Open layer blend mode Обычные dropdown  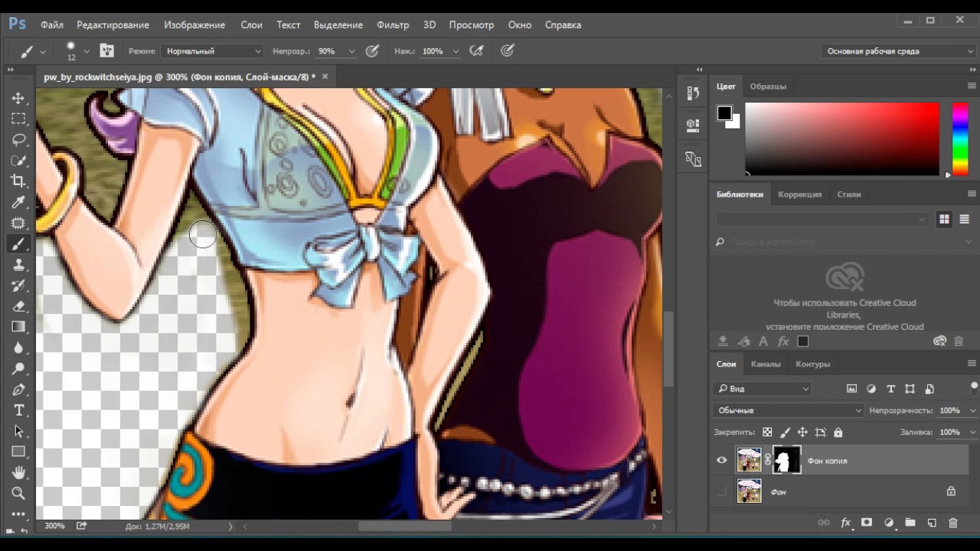pos(788,410)
